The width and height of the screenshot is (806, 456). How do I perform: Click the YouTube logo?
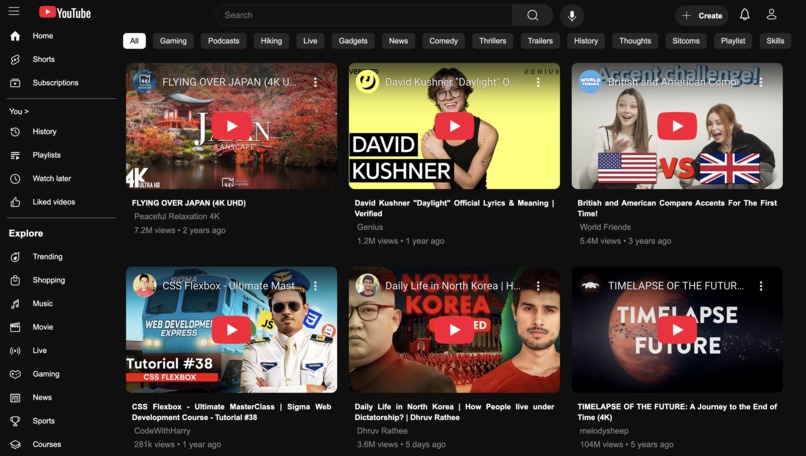tap(65, 13)
